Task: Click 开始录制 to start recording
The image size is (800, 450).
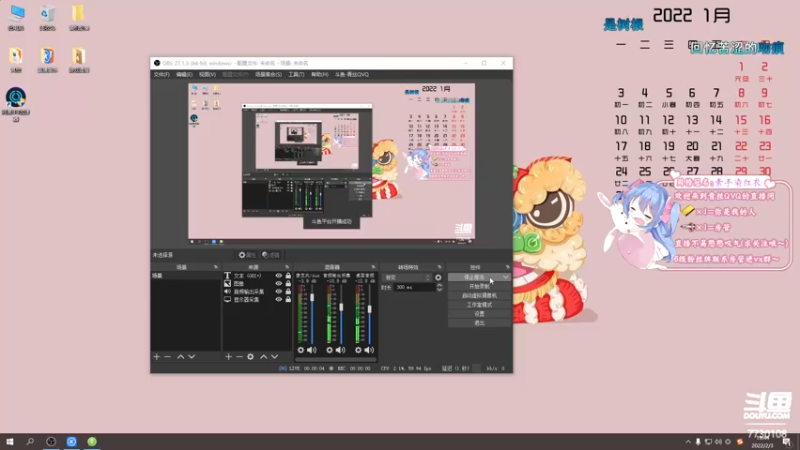Action: point(480,286)
